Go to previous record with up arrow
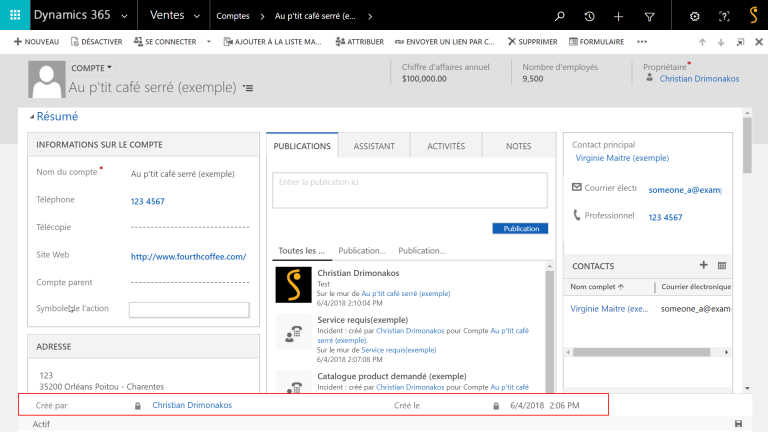768x432 pixels. tap(702, 42)
